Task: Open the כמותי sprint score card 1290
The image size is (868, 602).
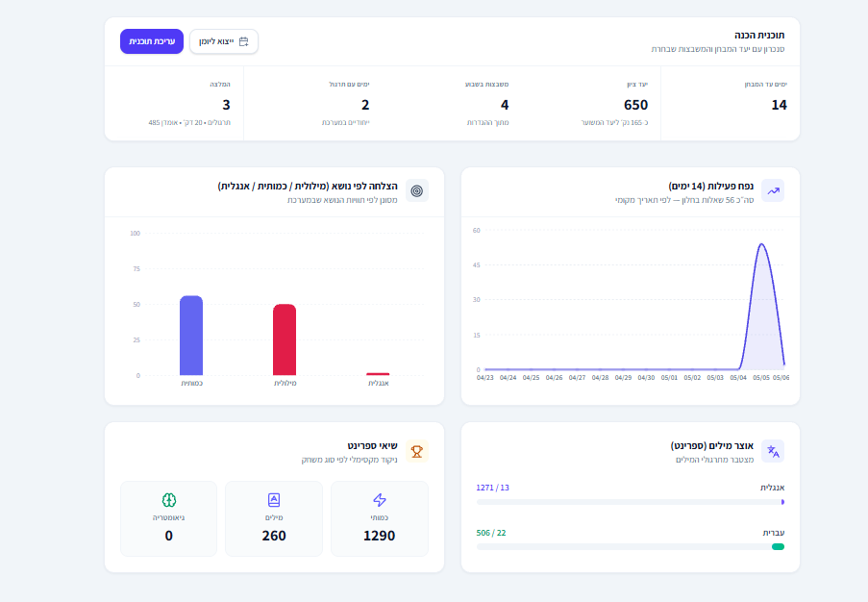Action: (x=379, y=518)
